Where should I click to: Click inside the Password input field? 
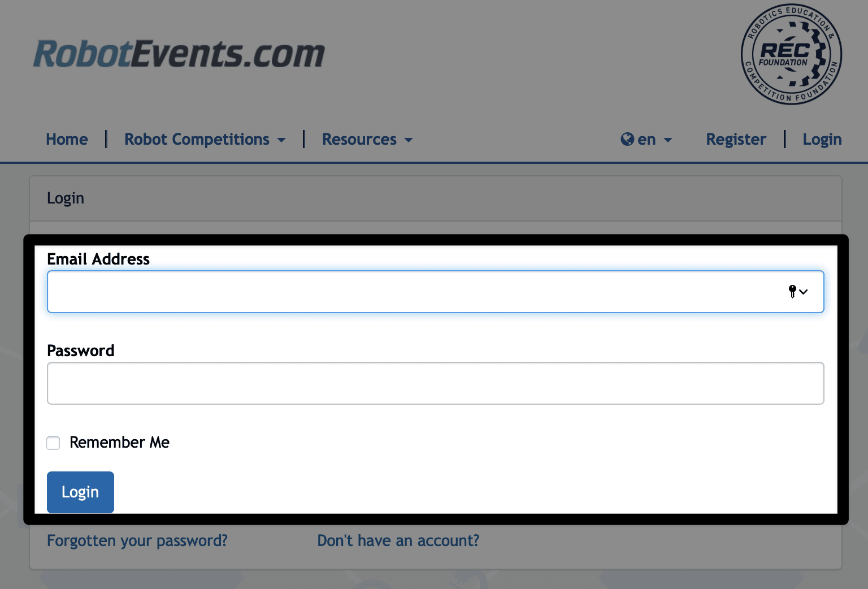[435, 383]
